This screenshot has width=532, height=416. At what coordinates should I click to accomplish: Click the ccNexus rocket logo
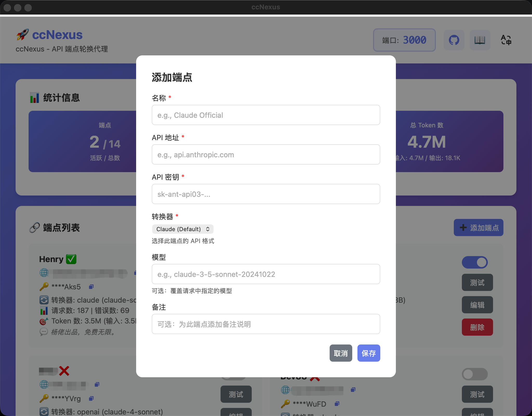click(x=23, y=34)
